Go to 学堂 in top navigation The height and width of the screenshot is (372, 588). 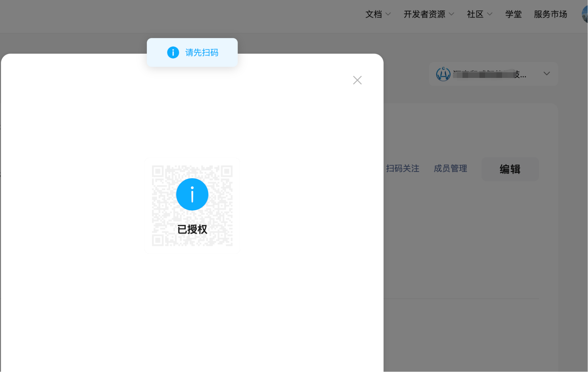click(x=513, y=14)
